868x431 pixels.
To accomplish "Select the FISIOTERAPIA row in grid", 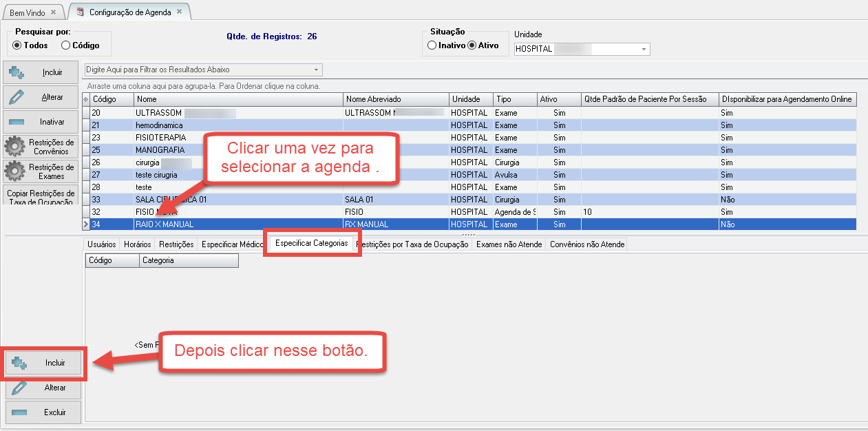I will [x=160, y=138].
